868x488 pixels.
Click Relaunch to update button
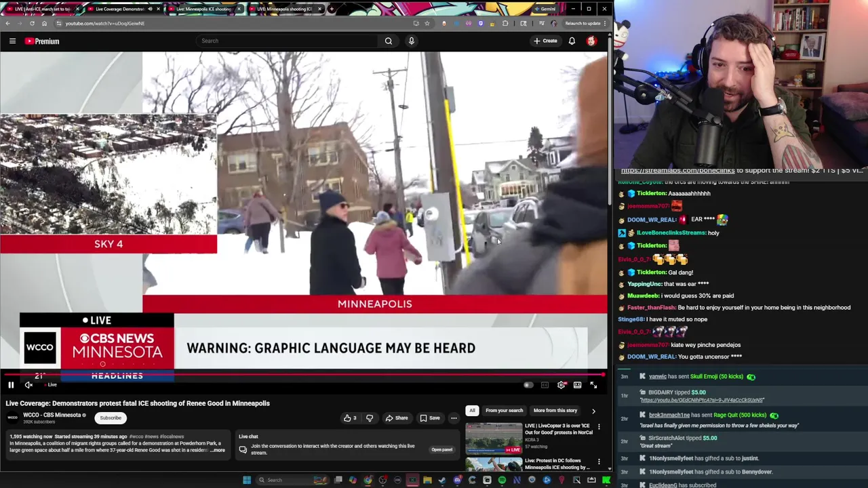point(585,23)
